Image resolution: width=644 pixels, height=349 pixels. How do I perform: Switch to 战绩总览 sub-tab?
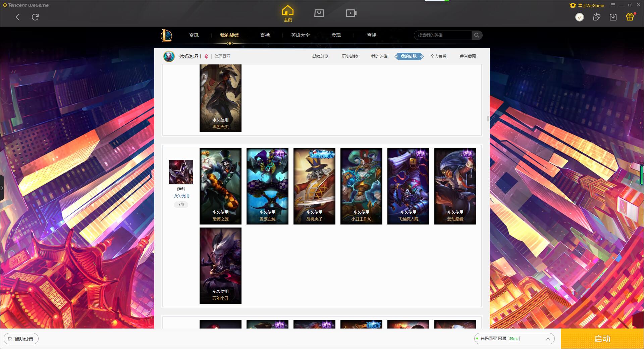320,56
